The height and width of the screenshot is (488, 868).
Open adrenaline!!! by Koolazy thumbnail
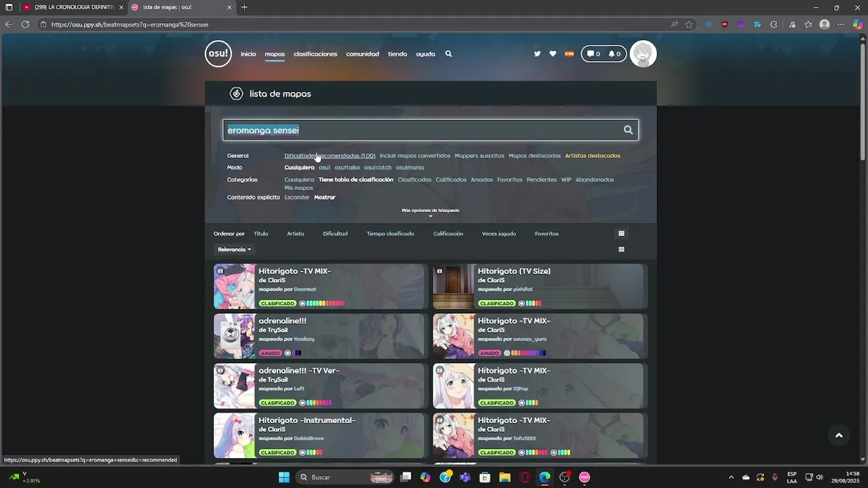pyautogui.click(x=235, y=336)
